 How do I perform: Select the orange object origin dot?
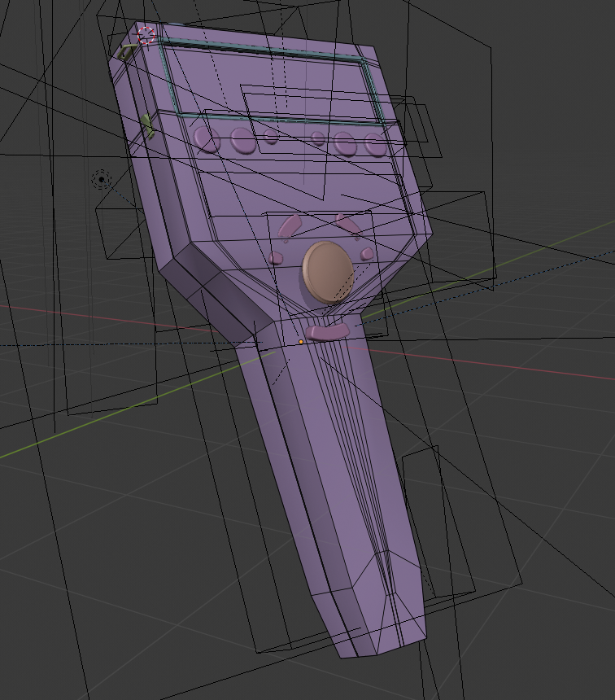coord(301,342)
